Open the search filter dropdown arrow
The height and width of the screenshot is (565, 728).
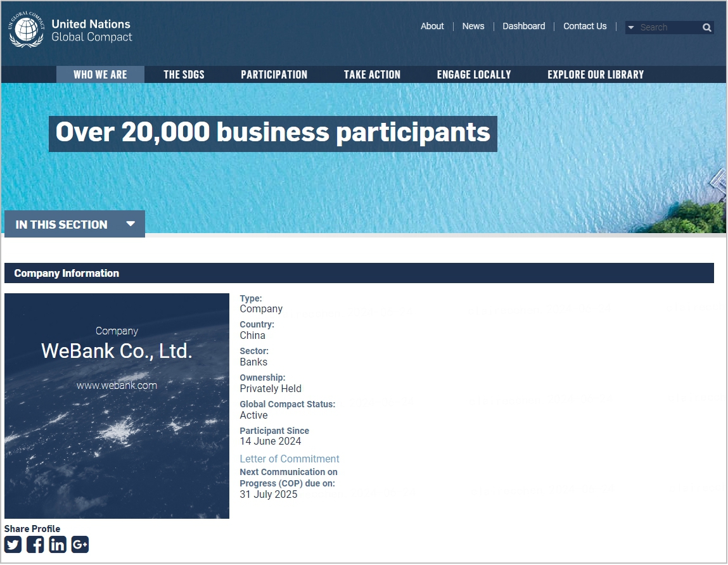point(631,27)
